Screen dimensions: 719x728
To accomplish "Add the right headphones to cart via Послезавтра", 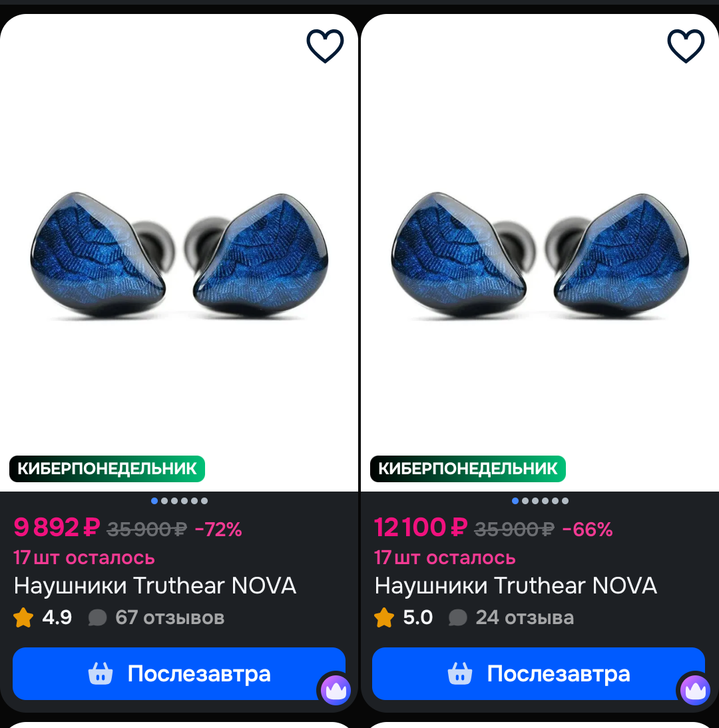I will tap(539, 673).
